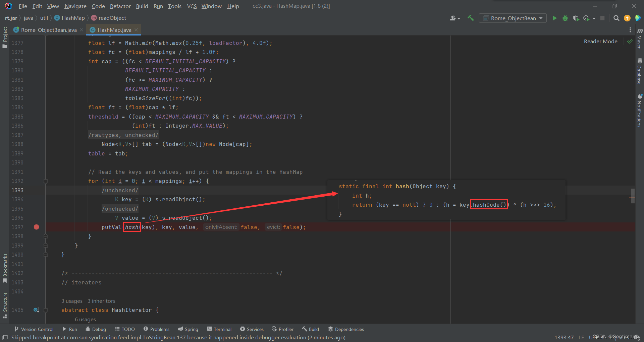Collapse the for loop fold at line 1392

(x=46, y=181)
